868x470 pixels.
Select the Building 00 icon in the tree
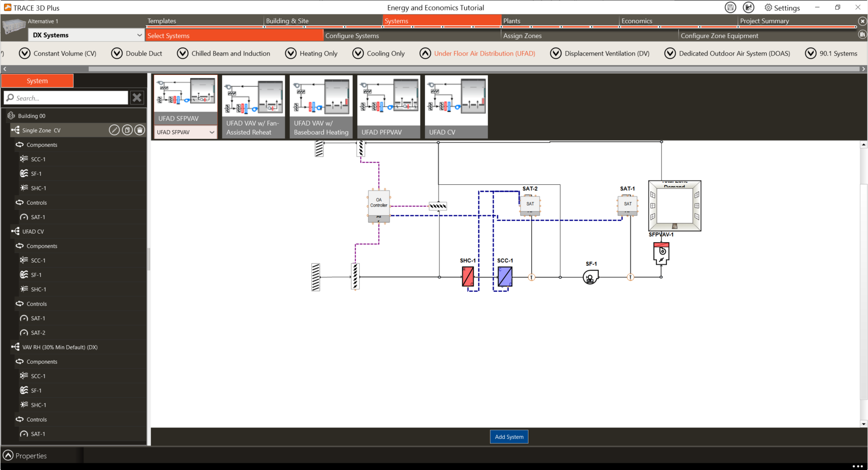point(11,116)
